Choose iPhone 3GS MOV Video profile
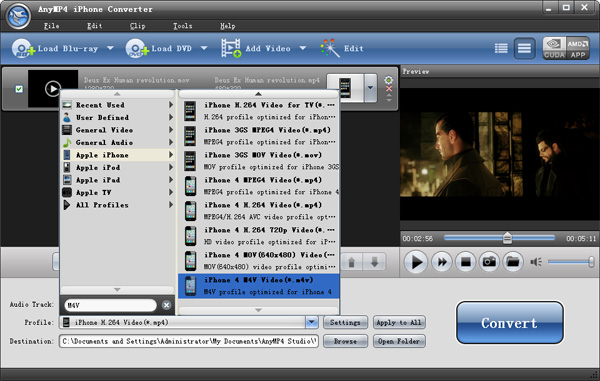The height and width of the screenshot is (381, 600). 259,161
